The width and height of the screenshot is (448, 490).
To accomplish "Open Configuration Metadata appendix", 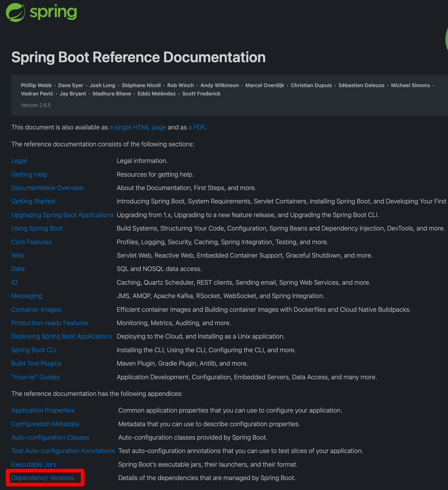I will tap(45, 424).
